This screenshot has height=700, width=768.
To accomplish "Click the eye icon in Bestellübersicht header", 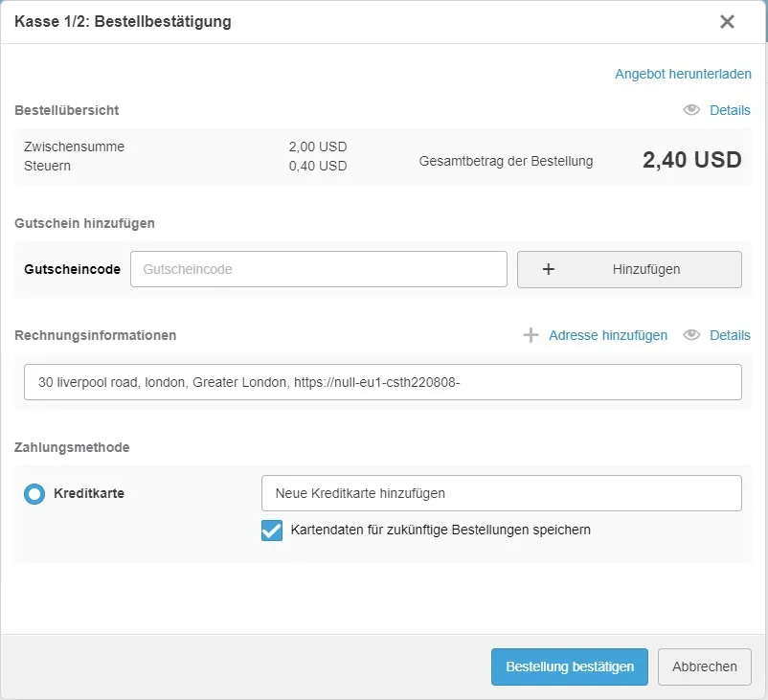I will (691, 110).
